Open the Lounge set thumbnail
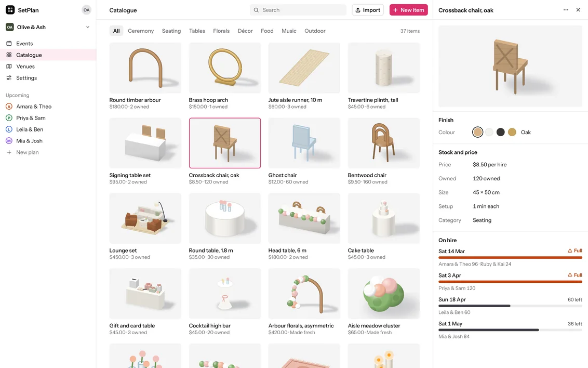This screenshot has height=368, width=588. tap(145, 218)
